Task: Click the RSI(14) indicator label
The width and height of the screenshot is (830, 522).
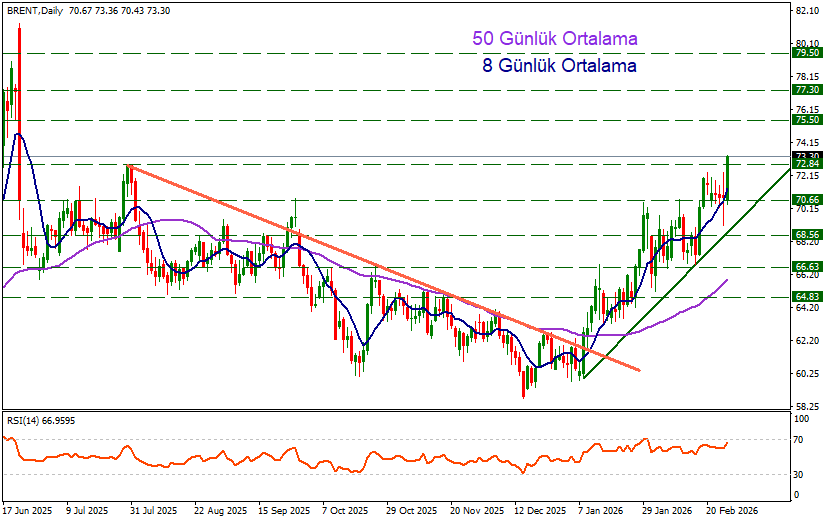Action: (x=27, y=421)
